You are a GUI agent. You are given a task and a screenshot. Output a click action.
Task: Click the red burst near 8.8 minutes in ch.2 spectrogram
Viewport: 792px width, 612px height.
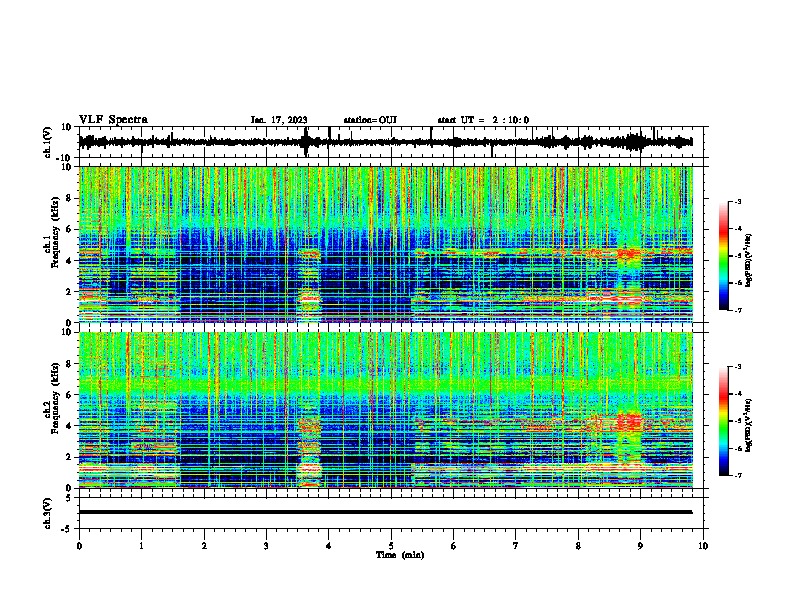(629, 422)
